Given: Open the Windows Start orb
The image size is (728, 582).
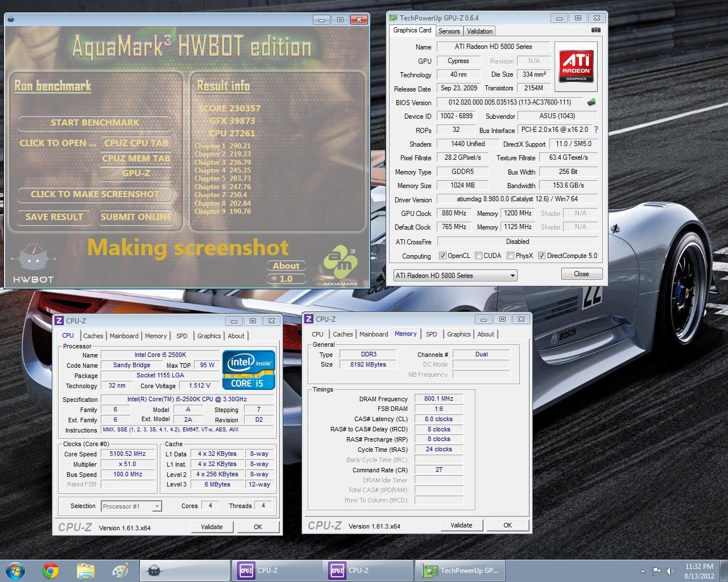Looking at the screenshot, I should (15, 571).
